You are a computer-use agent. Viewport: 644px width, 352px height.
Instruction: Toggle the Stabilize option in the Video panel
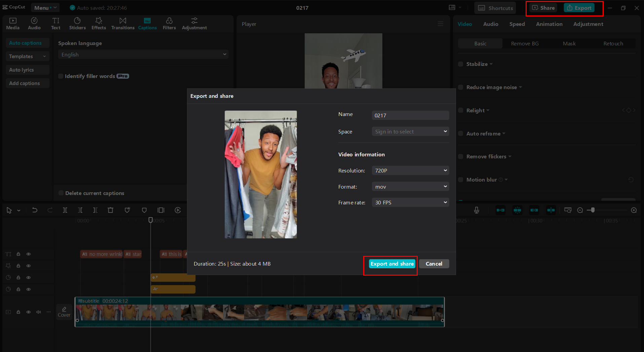tap(460, 64)
